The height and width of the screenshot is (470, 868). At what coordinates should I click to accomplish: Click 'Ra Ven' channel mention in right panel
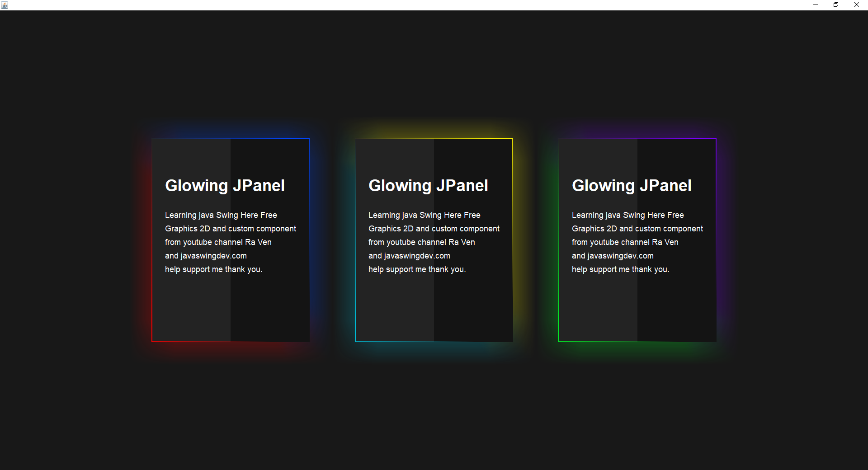665,242
